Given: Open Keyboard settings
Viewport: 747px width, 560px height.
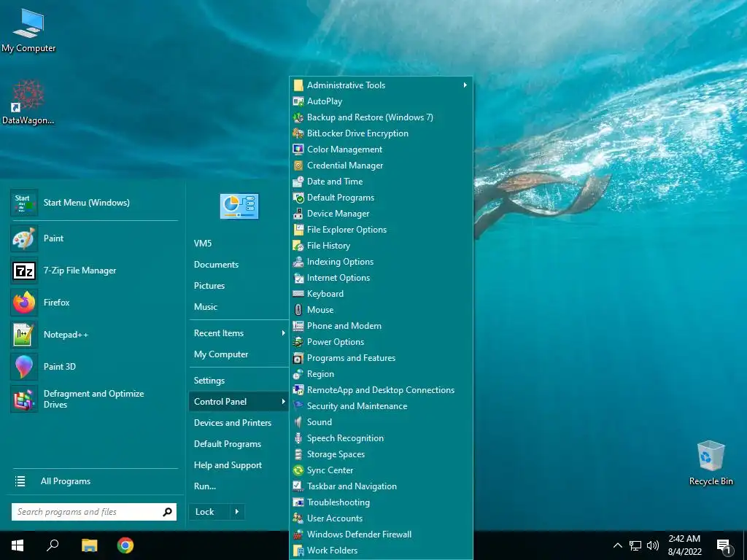Looking at the screenshot, I should coord(381,294).
